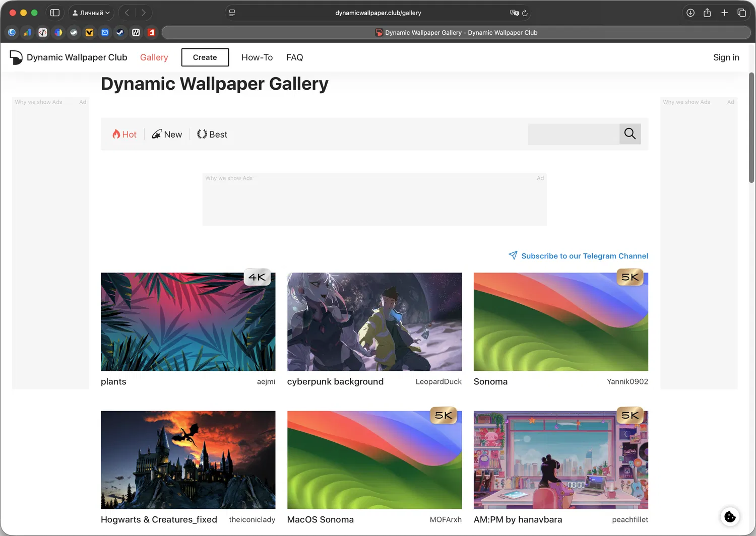The width and height of the screenshot is (756, 536).
Task: Open the black and white pattern pinned tab
Action: click(136, 32)
